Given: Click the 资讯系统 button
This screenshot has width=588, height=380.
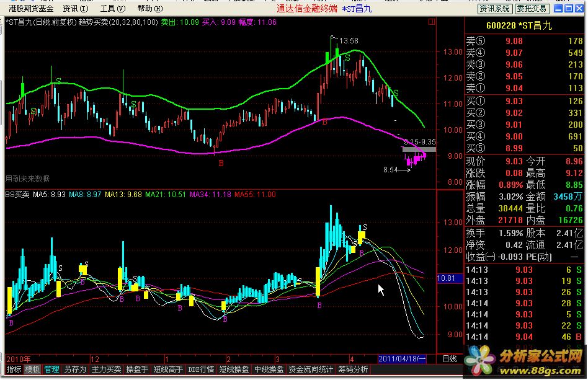Looking at the screenshot, I should (494, 8).
